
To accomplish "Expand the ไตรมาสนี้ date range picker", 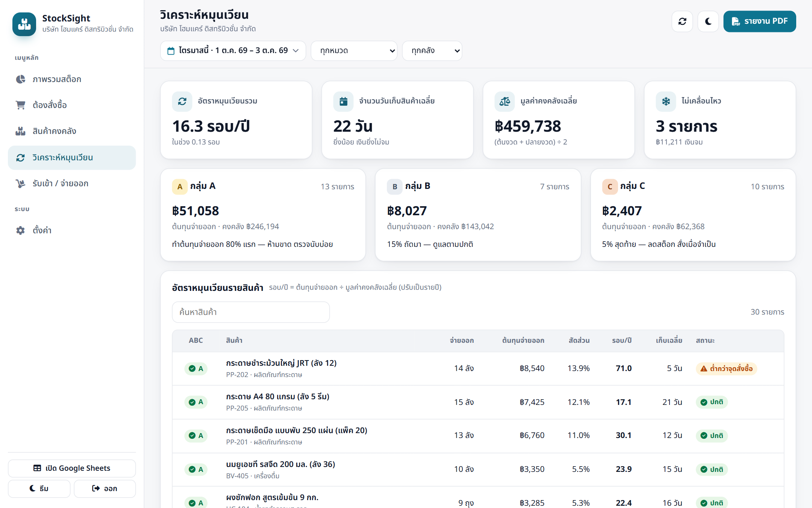I will click(x=233, y=50).
